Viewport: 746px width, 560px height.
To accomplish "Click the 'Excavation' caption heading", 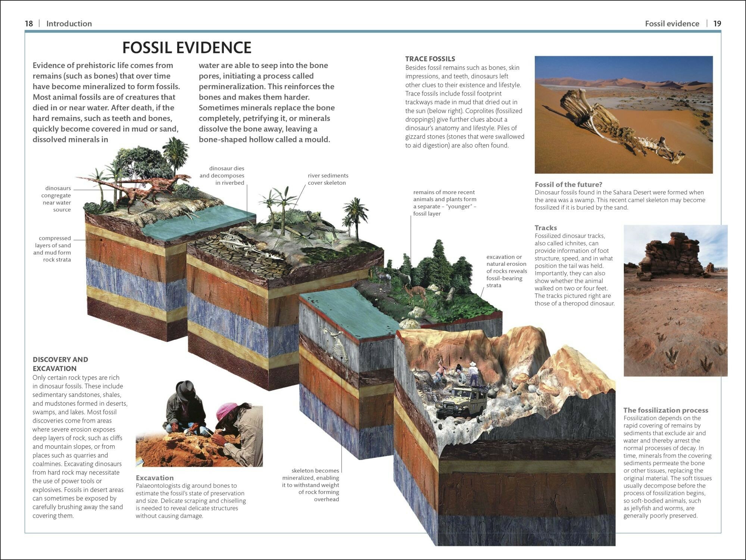I will tap(154, 478).
